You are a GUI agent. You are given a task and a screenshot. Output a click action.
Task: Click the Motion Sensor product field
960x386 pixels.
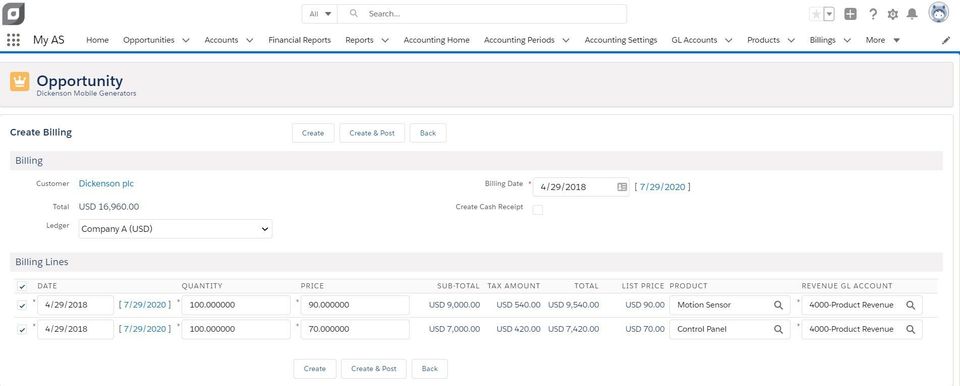click(729, 305)
